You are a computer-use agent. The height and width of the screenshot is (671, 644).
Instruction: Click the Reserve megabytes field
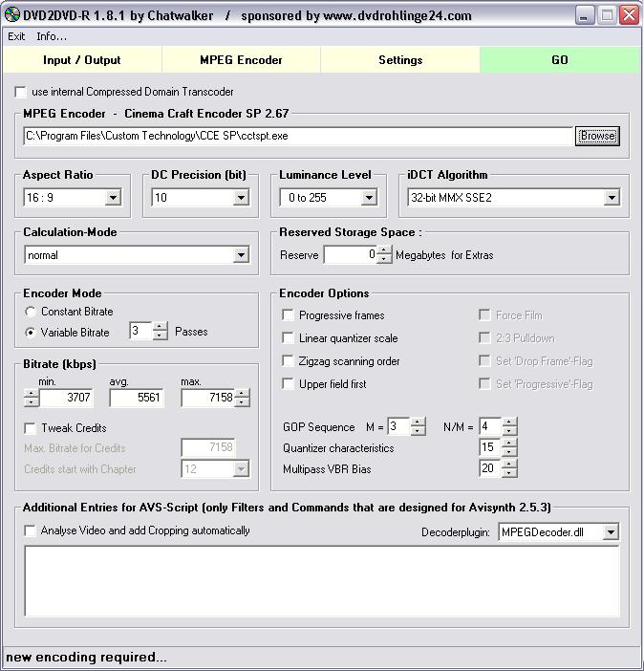pos(350,255)
